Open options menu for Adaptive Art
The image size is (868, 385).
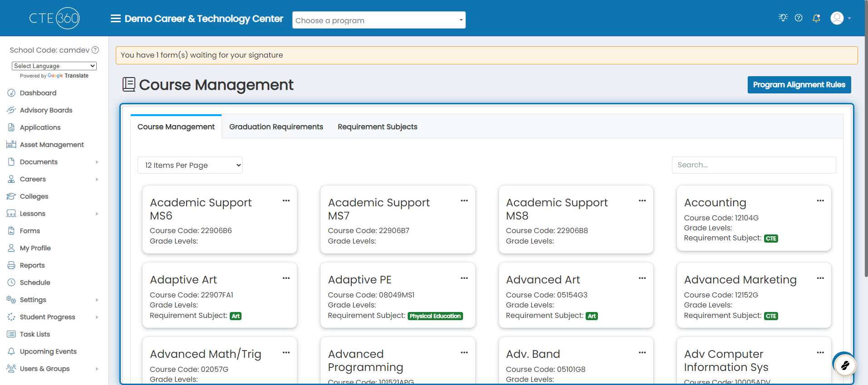[x=286, y=278]
